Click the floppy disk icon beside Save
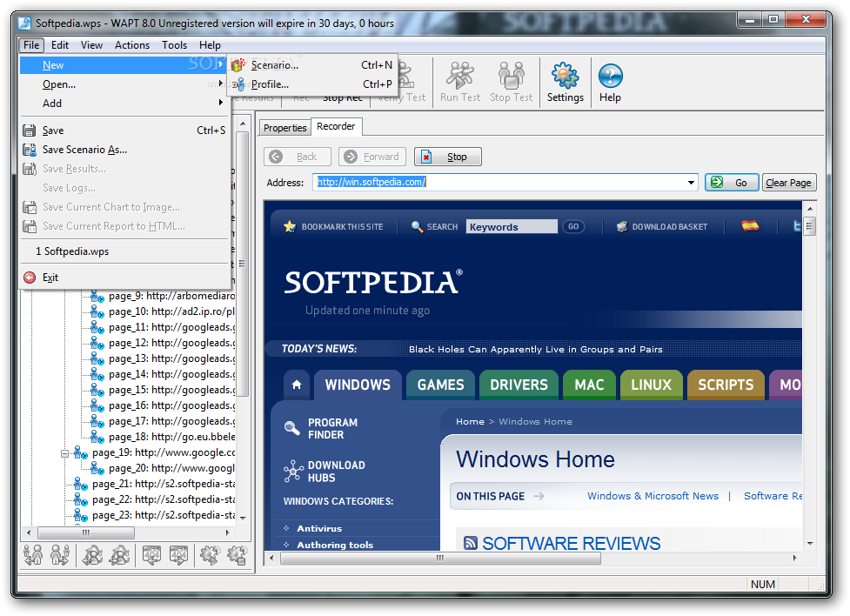 (x=30, y=131)
